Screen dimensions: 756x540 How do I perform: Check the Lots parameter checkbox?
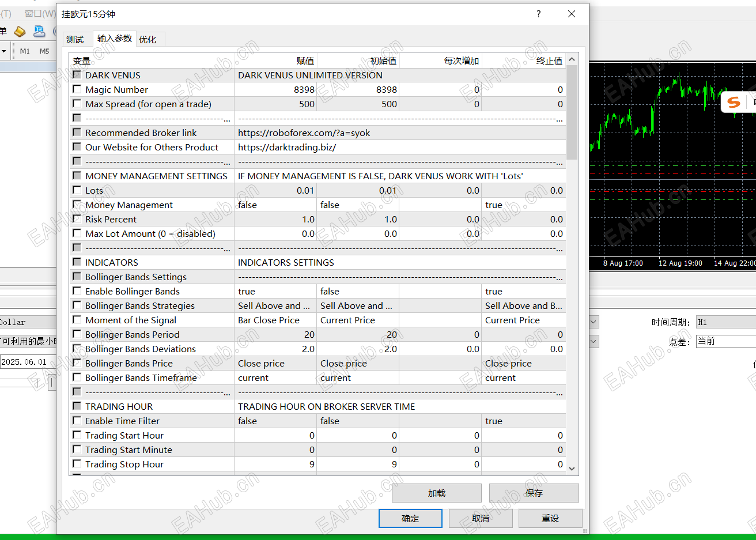click(77, 190)
